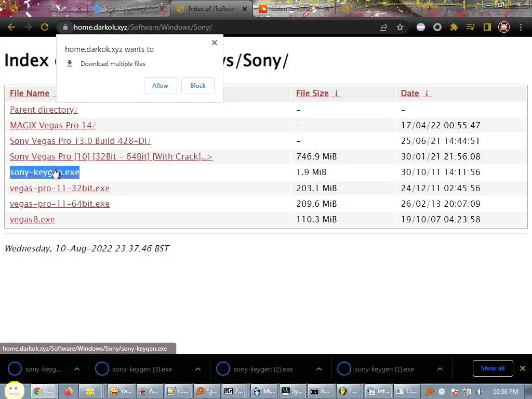This screenshot has width=532, height=399.
Task: Reverse date order with the arrow
Action: pos(427,94)
